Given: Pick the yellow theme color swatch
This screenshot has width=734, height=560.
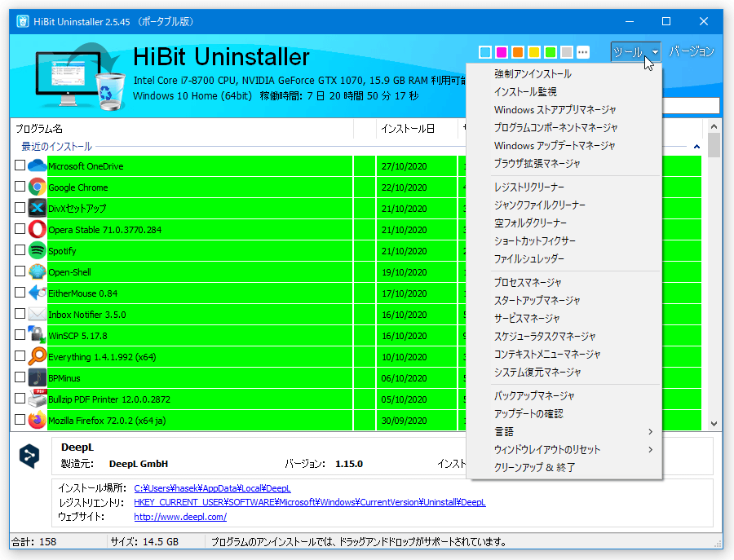Looking at the screenshot, I should click(534, 52).
